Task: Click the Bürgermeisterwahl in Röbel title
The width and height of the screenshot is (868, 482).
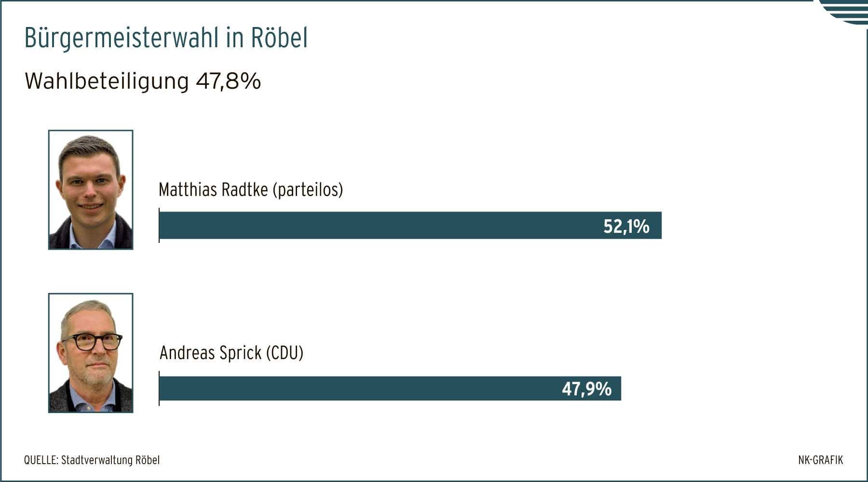Action: tap(166, 38)
